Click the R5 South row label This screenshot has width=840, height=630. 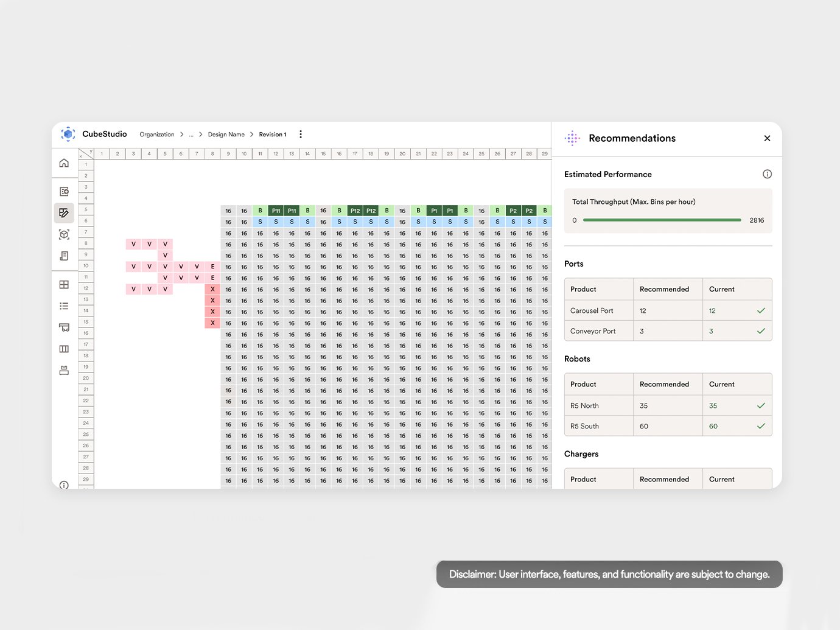coord(584,426)
